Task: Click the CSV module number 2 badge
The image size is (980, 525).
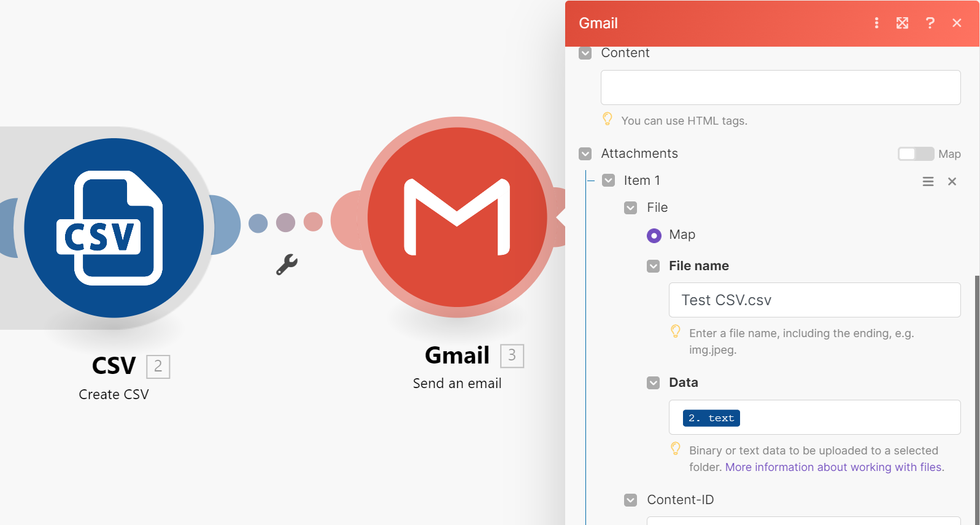Action: [158, 367]
